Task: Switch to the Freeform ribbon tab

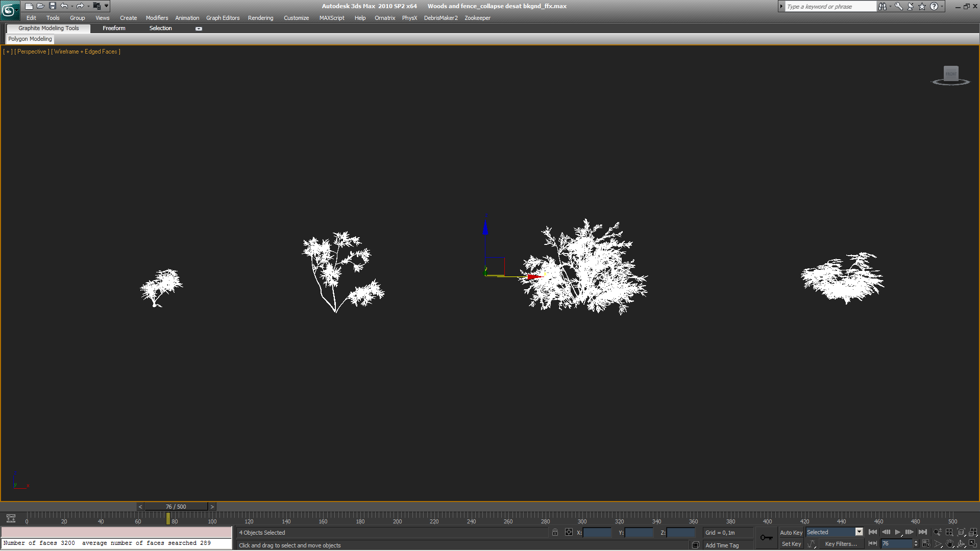Action: point(114,28)
